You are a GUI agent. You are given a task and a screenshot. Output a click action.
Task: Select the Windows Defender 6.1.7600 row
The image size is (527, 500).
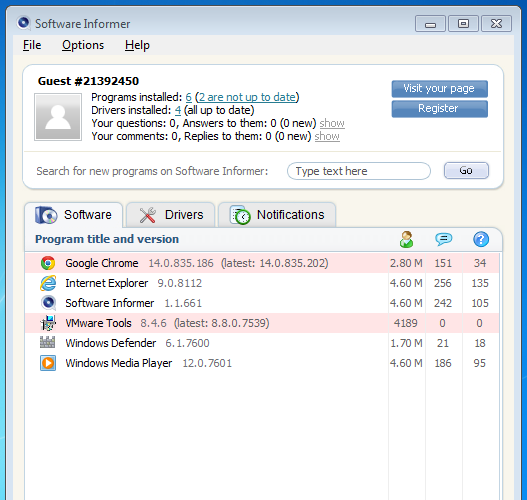[262, 343]
